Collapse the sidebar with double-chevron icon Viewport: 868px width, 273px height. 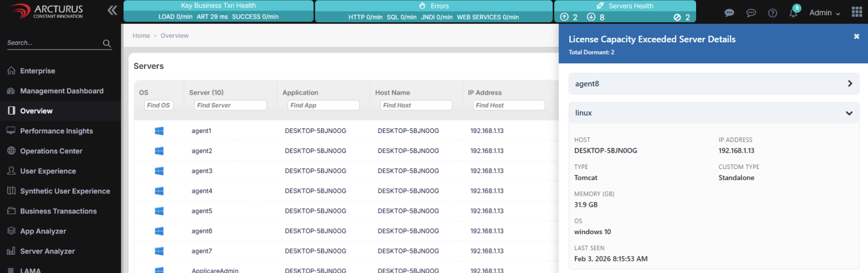pyautogui.click(x=112, y=10)
